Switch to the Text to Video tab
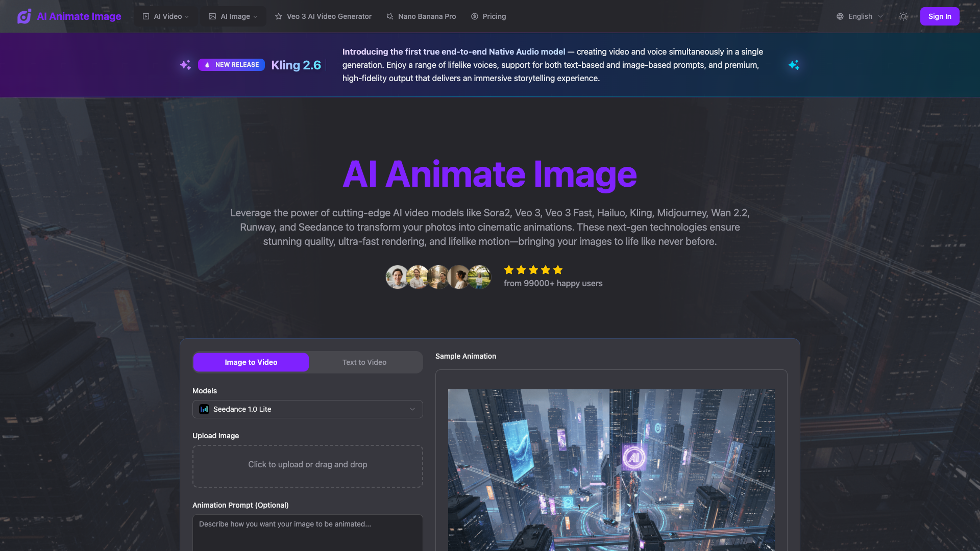The image size is (980, 551). 364,362
